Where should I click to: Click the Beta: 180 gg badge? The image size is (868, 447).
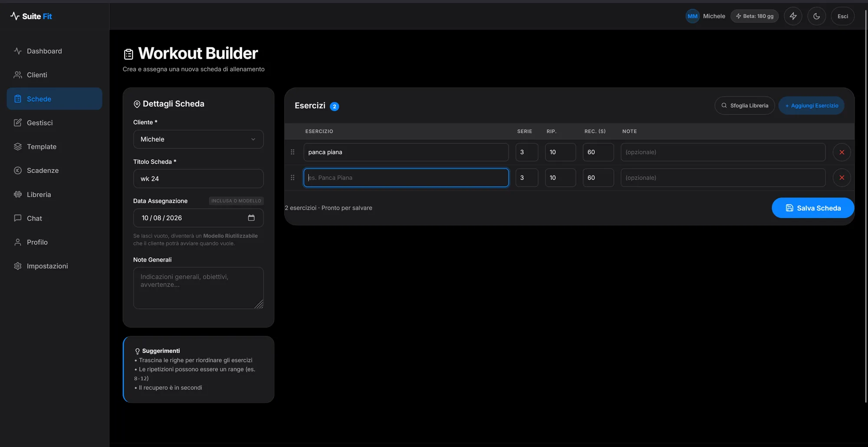coord(754,16)
